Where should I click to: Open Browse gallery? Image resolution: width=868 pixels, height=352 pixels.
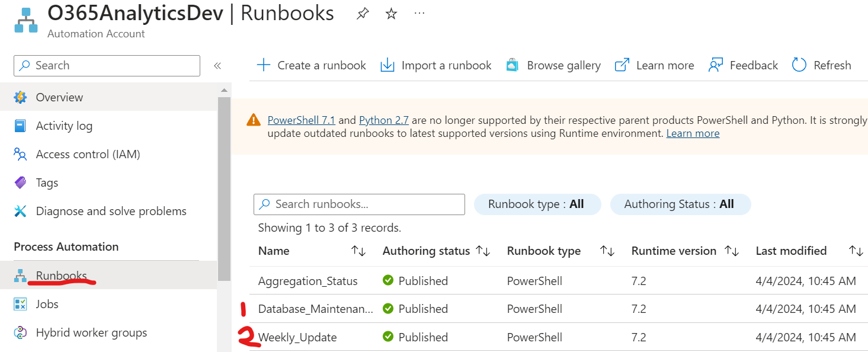pos(553,65)
